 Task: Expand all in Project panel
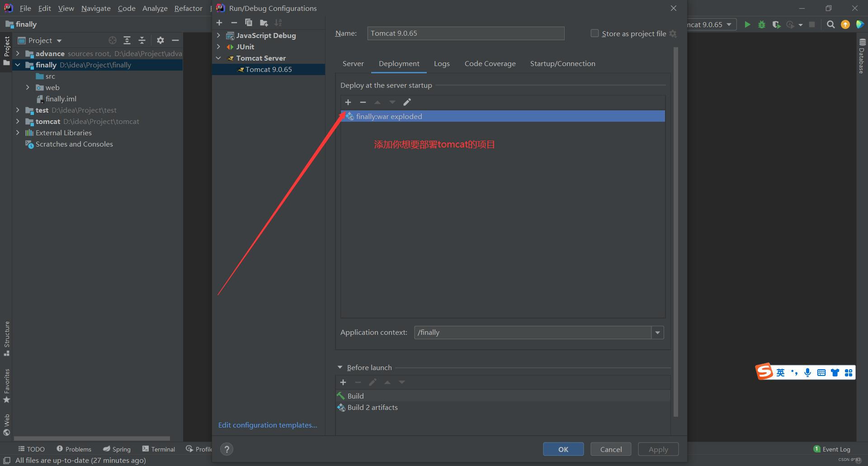click(127, 40)
